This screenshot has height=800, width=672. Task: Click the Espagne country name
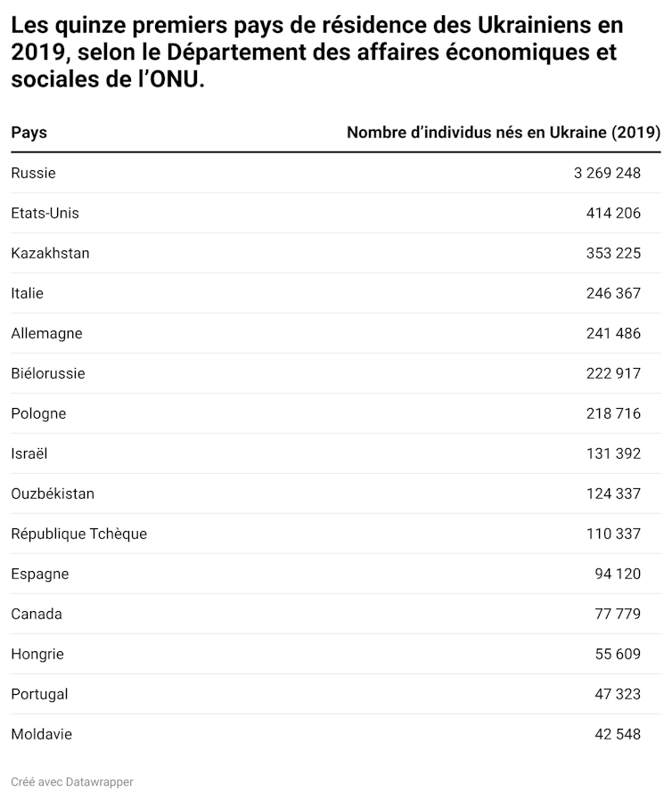click(x=40, y=574)
